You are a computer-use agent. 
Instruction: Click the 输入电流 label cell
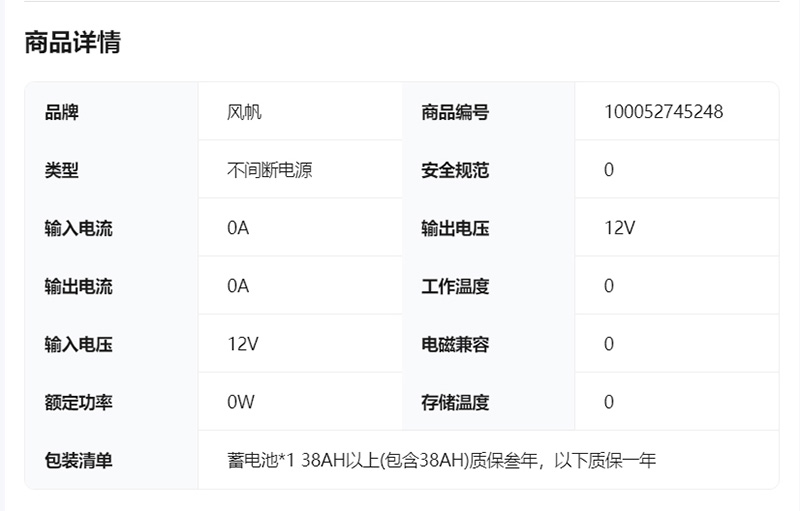(x=78, y=228)
